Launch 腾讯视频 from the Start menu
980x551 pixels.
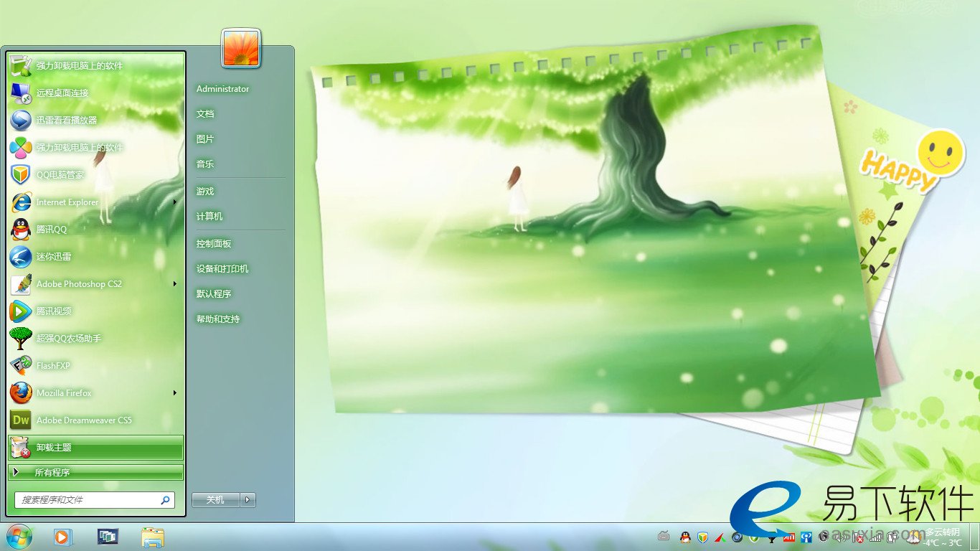coord(54,311)
